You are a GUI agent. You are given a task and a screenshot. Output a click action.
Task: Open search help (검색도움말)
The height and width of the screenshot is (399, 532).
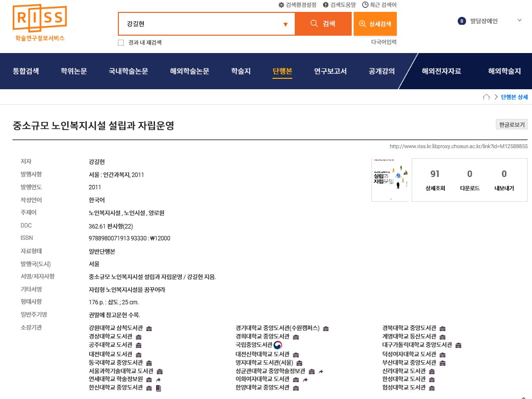coord(326,5)
